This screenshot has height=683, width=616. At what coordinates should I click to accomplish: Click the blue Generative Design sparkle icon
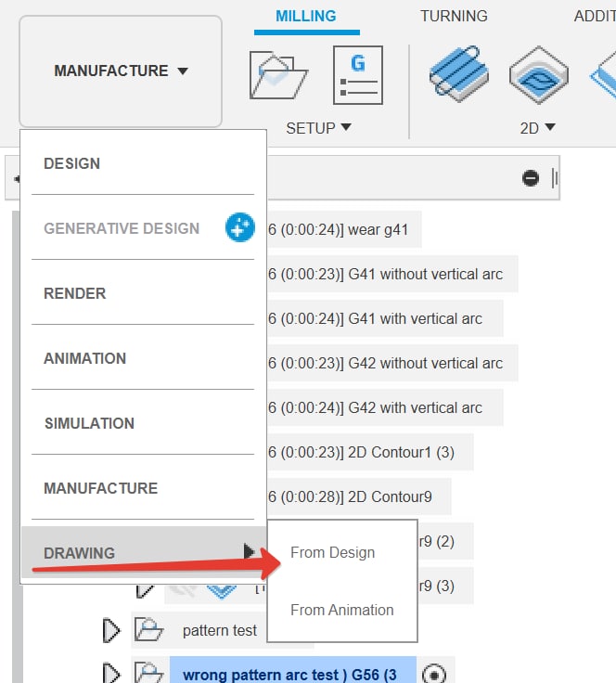(240, 227)
